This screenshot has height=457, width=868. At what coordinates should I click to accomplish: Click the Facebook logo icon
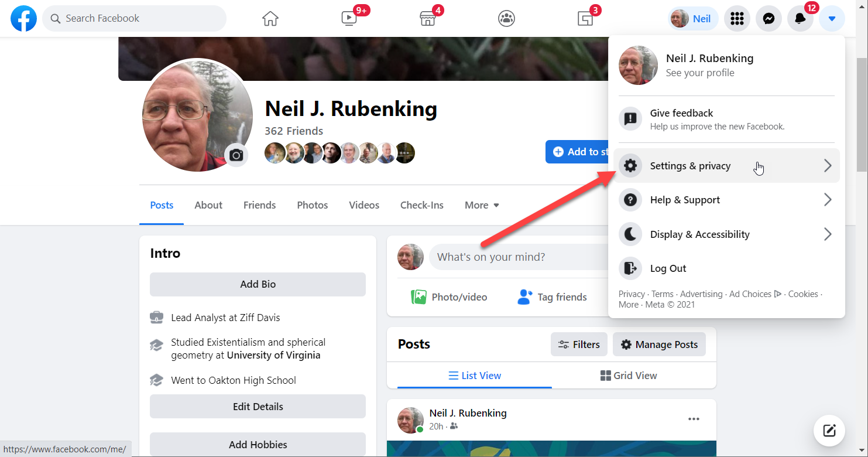point(23,19)
